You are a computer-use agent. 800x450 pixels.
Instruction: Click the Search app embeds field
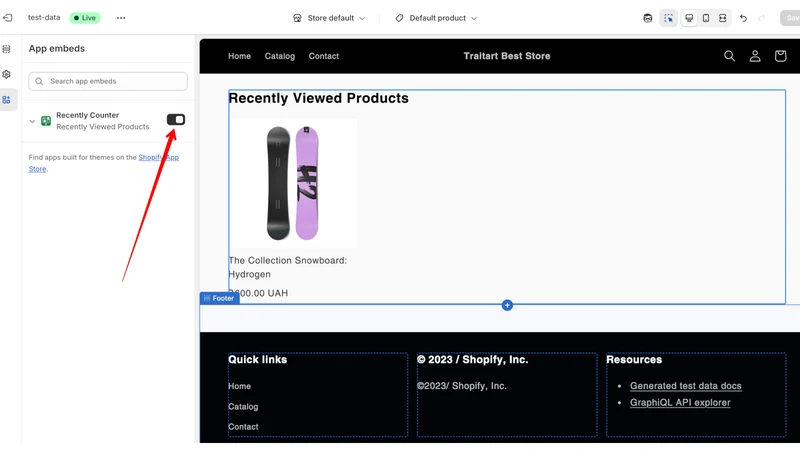pos(108,81)
